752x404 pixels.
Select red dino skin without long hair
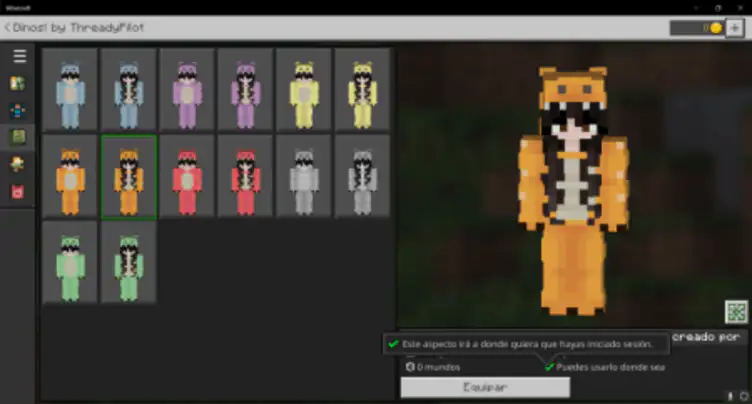[187, 177]
